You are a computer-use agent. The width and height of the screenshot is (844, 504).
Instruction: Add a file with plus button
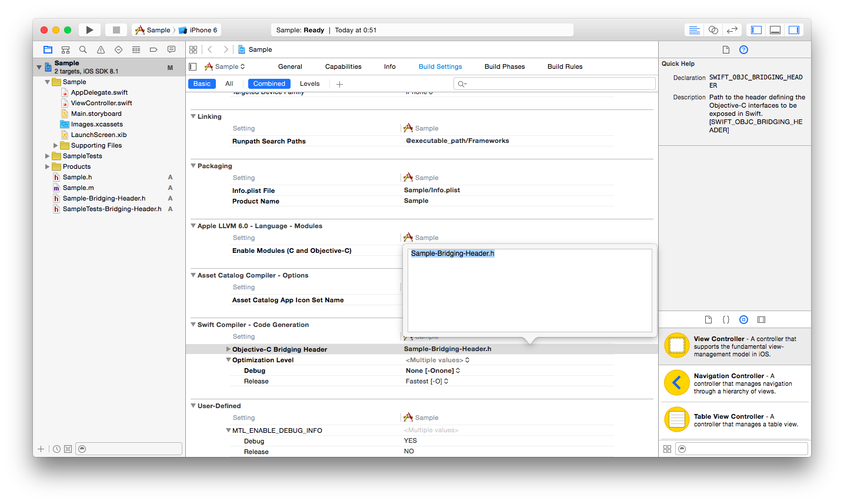[x=41, y=449]
